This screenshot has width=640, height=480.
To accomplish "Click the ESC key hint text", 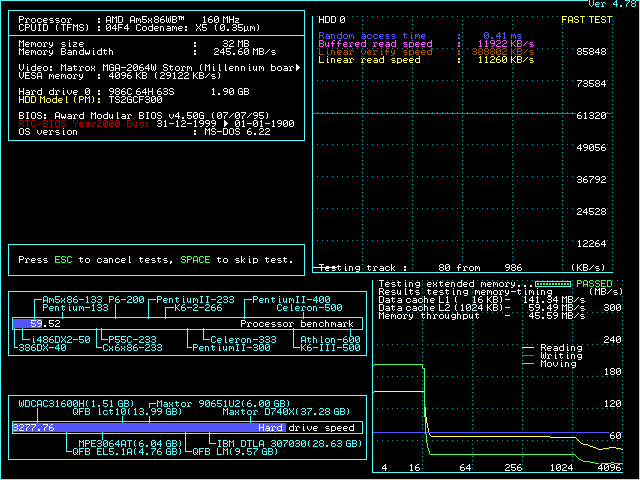I will [x=62, y=260].
